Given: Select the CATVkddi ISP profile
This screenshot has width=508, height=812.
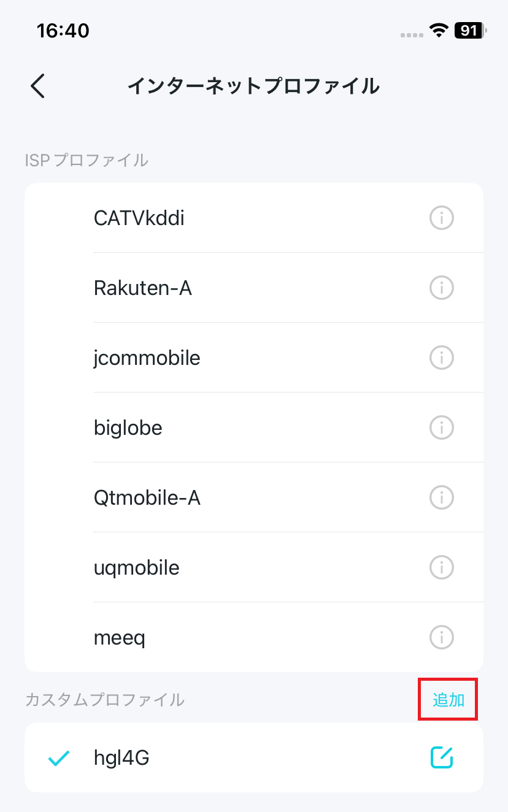Looking at the screenshot, I should 254,218.
